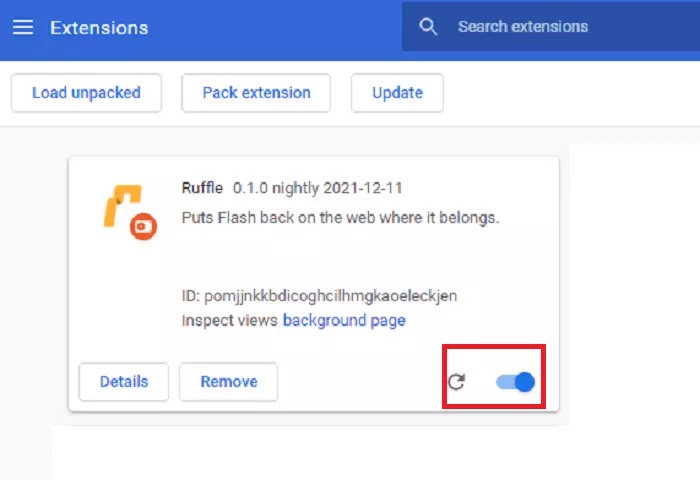
Task: Click the extension ID string
Action: (320, 297)
